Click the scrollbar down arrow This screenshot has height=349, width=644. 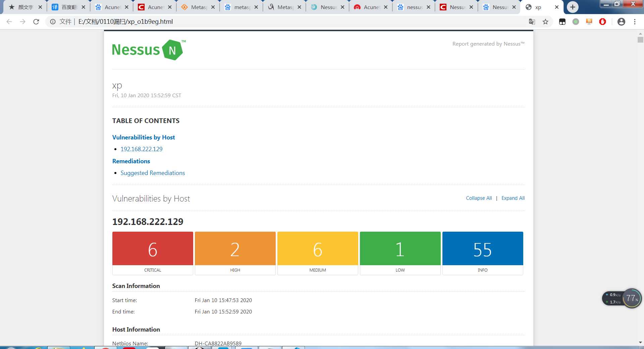640,343
